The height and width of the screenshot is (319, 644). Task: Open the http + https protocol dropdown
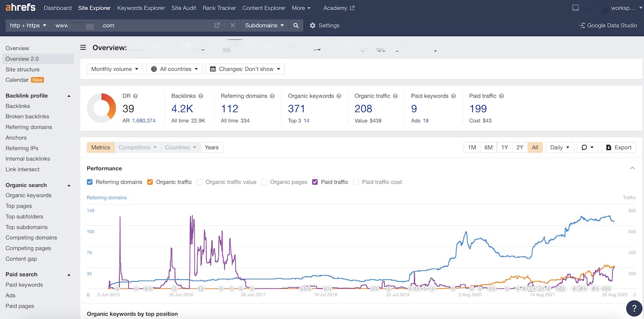click(x=28, y=25)
